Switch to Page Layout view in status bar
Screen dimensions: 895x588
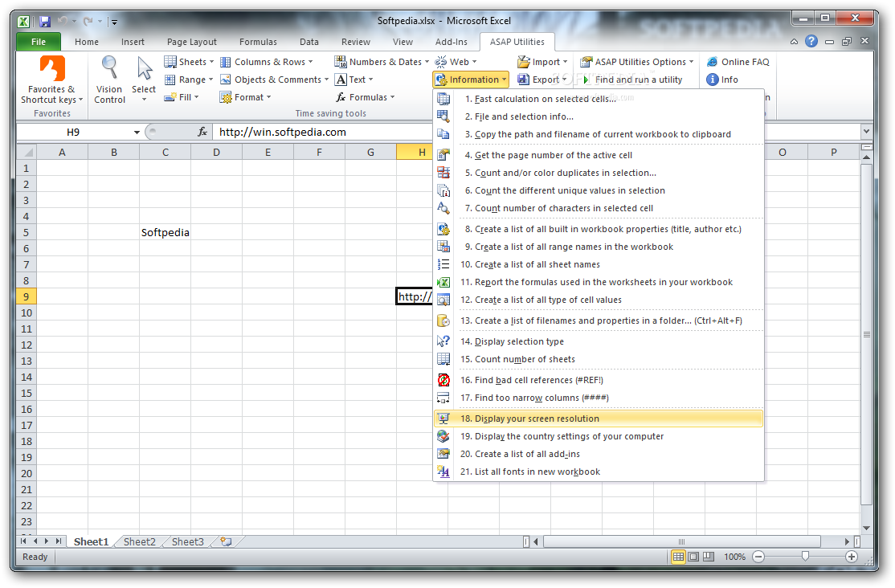tap(693, 557)
